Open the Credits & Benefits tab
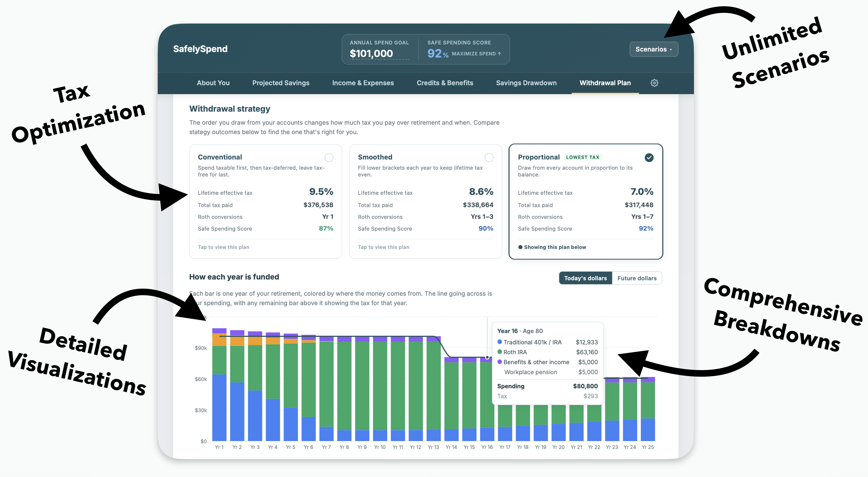The width and height of the screenshot is (868, 477). click(x=445, y=83)
